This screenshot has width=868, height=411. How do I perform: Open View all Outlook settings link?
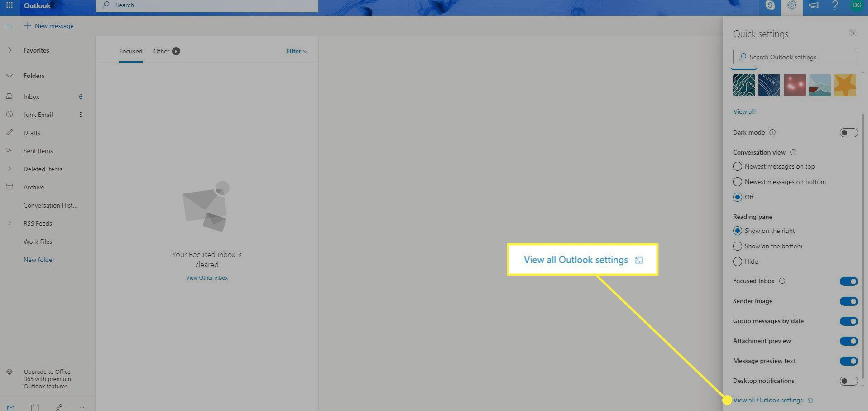click(x=773, y=400)
